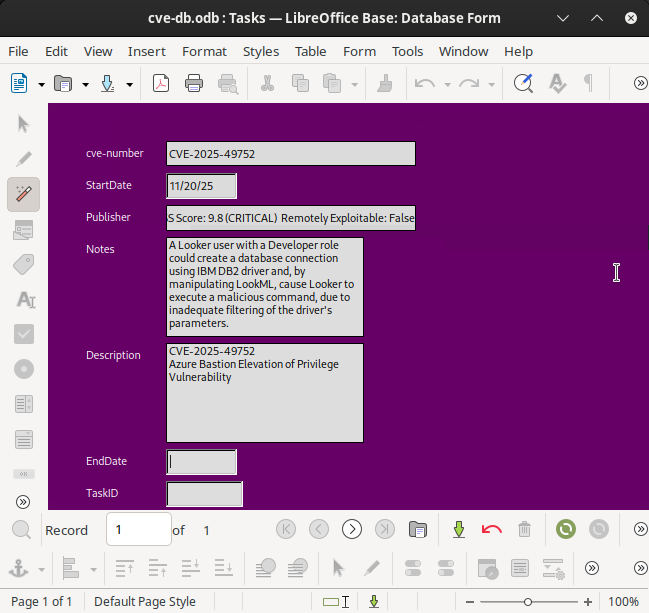Click the green Refresh icon
649x613 pixels.
566,530
